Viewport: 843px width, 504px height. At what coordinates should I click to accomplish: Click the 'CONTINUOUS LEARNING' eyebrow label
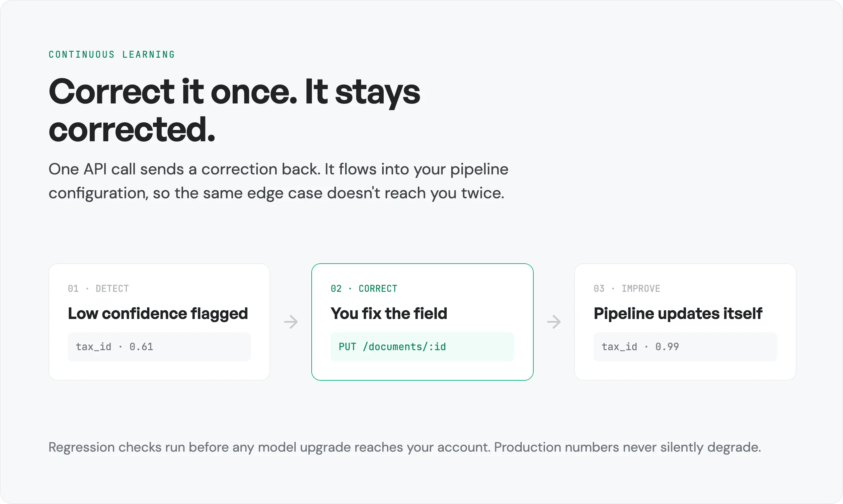click(x=112, y=54)
